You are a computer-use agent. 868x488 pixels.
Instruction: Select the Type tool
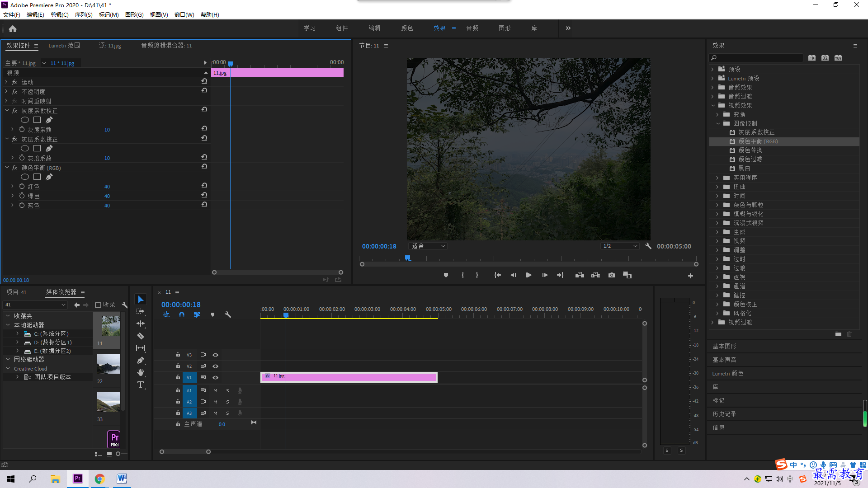[x=141, y=385]
